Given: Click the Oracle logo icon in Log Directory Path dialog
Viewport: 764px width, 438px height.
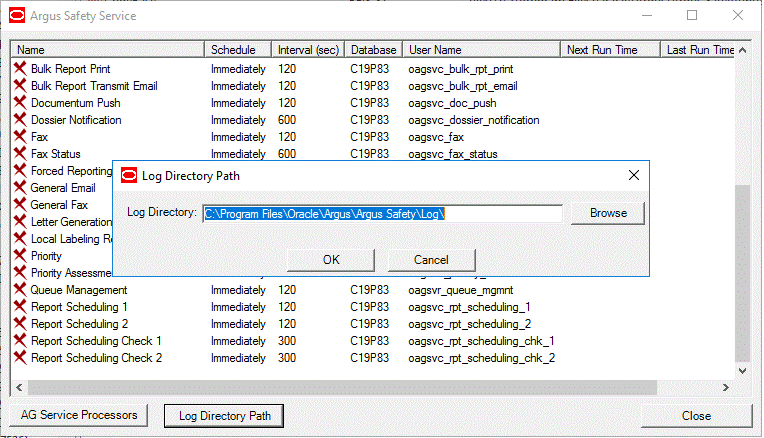Looking at the screenshot, I should tap(129, 176).
